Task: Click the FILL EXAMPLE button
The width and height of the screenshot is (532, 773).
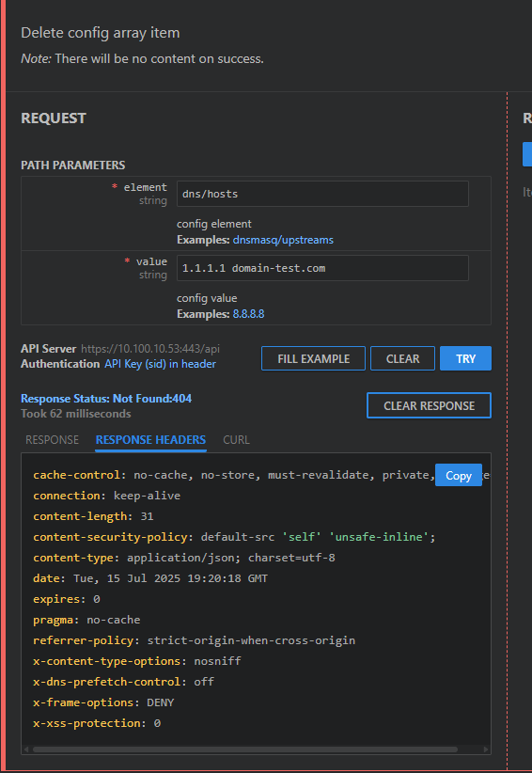Action: tap(313, 358)
